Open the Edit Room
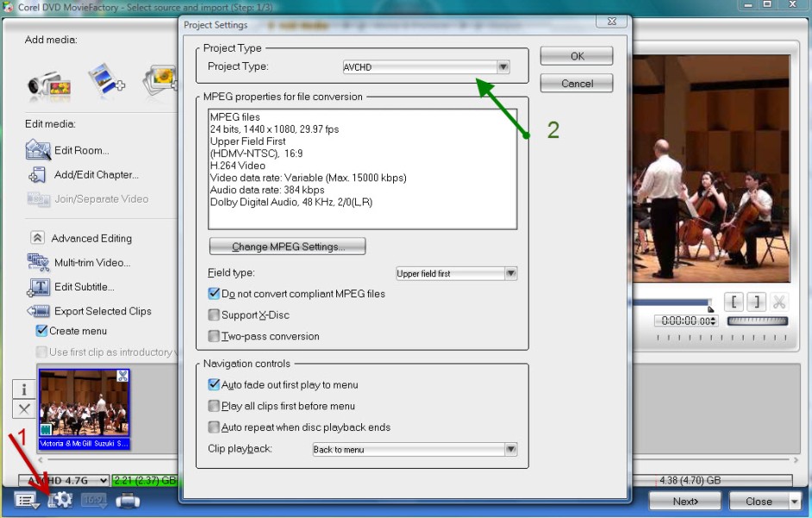The image size is (812, 518). [67, 150]
